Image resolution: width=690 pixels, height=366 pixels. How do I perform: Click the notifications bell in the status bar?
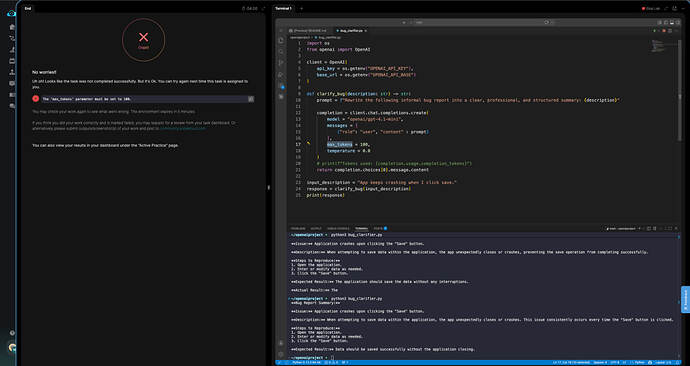(677, 362)
